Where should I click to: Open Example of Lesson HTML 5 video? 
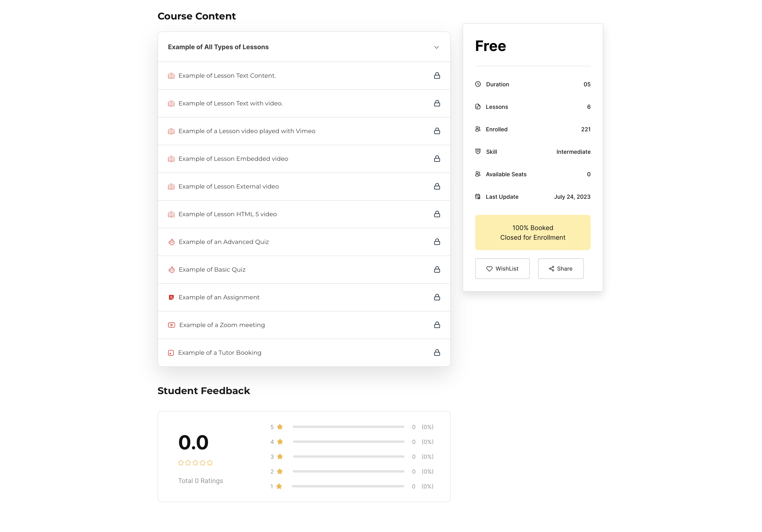pyautogui.click(x=227, y=214)
